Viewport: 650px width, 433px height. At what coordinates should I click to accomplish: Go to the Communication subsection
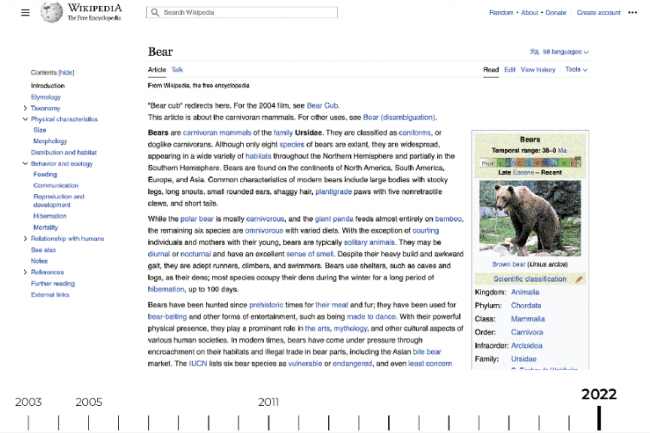(x=56, y=186)
